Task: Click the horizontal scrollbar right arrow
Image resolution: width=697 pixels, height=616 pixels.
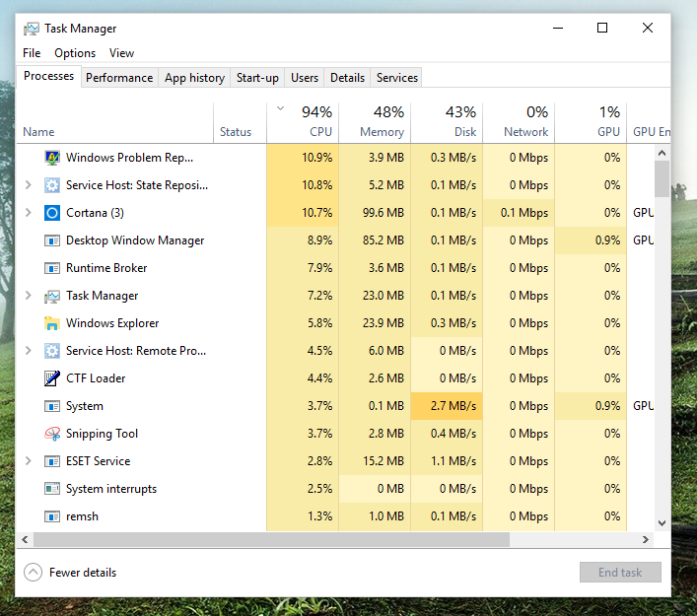Action: pos(646,539)
